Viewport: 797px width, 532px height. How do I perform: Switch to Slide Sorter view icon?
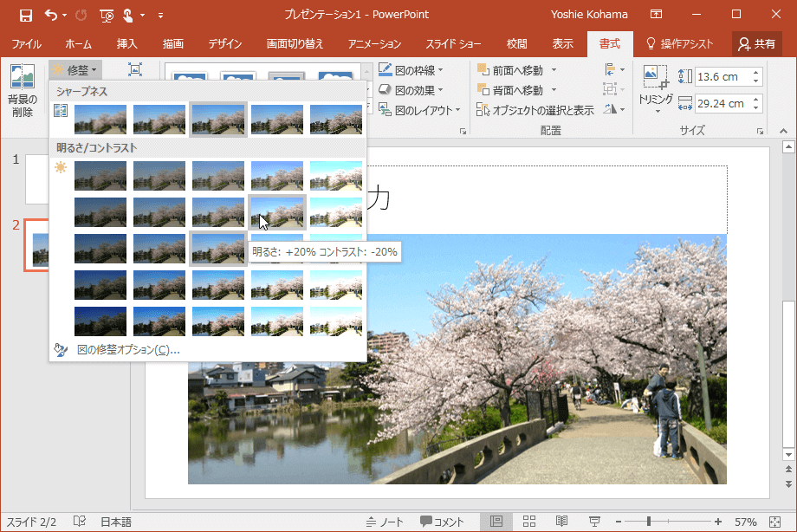pyautogui.click(x=529, y=522)
